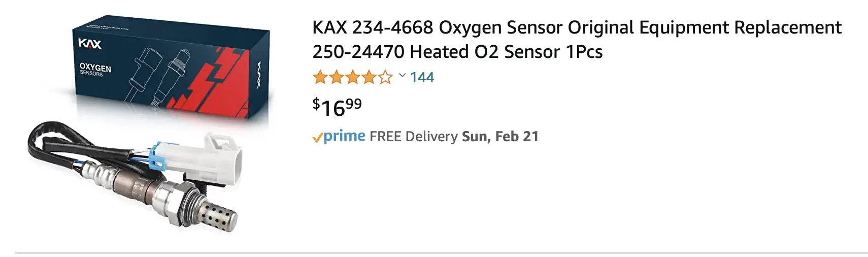Expand the star rating breakdown chevron
The height and width of the screenshot is (257, 868).
pos(402,76)
